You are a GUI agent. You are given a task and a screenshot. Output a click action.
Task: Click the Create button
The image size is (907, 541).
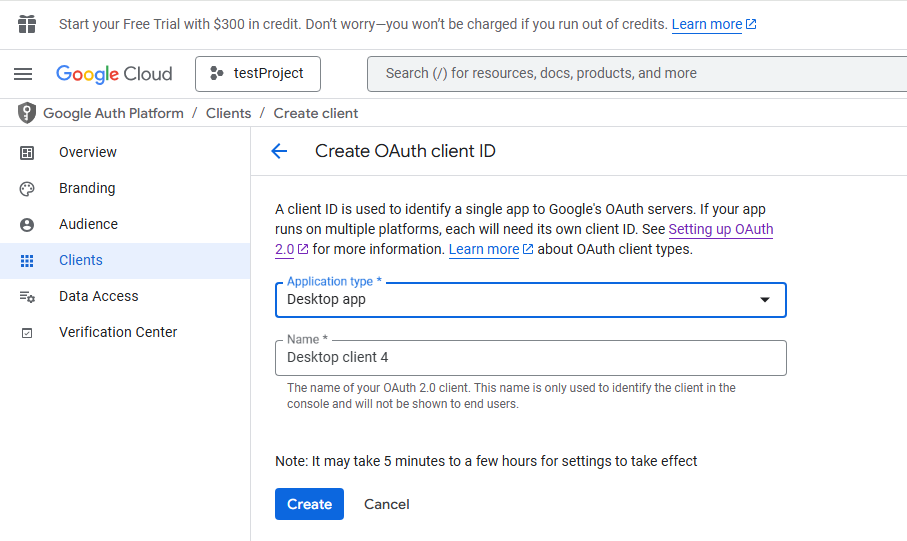pyautogui.click(x=309, y=504)
